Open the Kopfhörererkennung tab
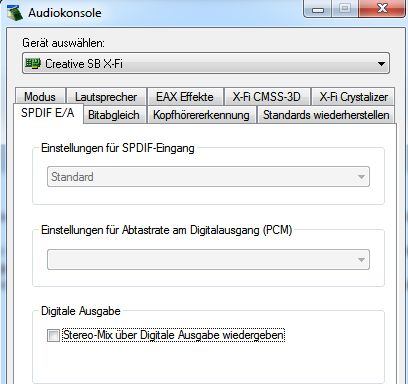 (201, 115)
